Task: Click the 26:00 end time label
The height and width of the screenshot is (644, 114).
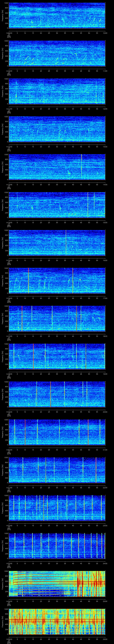Action: 105,639
